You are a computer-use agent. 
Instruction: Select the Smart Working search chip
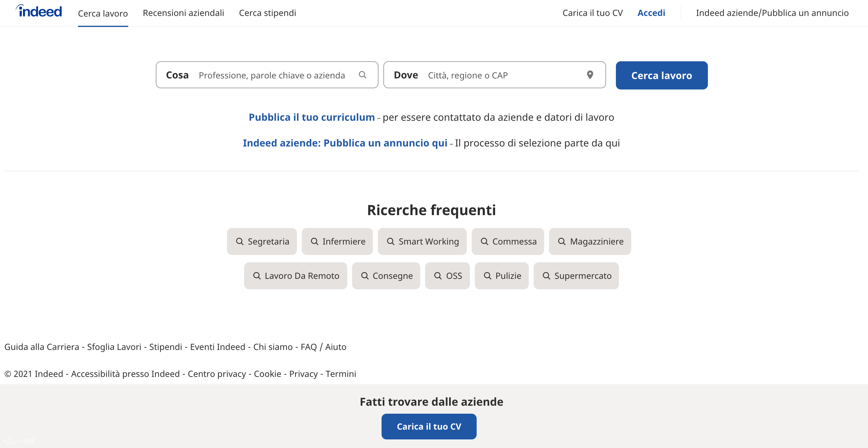pyautogui.click(x=422, y=241)
